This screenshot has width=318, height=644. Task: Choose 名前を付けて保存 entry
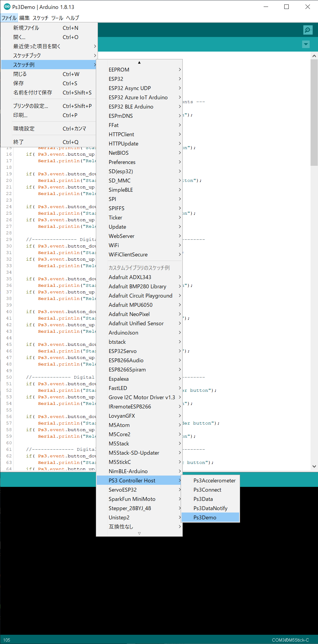click(49, 92)
